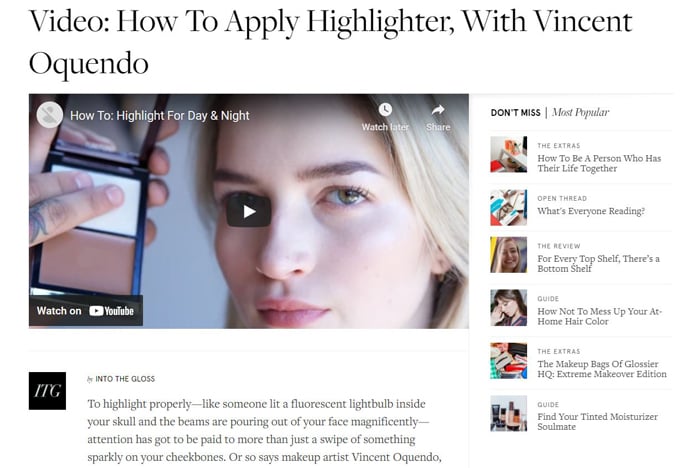Screen dimensions: 700x468
Task: Click the At-Home Hair Color thumbnail
Action: coord(508,308)
